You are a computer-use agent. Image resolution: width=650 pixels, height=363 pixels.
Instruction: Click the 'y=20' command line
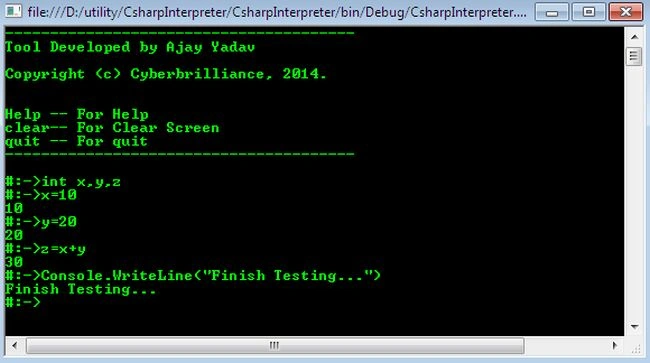click(41, 222)
